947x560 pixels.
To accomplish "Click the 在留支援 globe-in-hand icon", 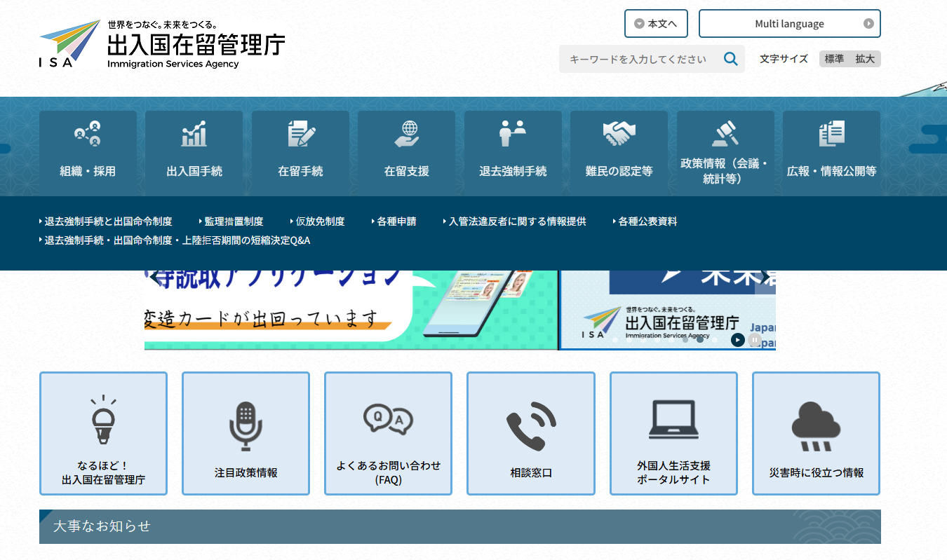I will tap(406, 133).
